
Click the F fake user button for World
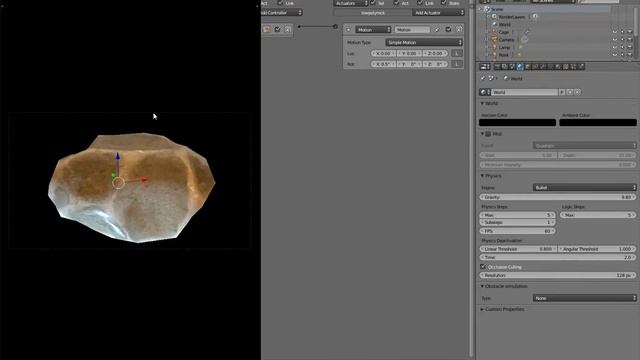[562, 92]
